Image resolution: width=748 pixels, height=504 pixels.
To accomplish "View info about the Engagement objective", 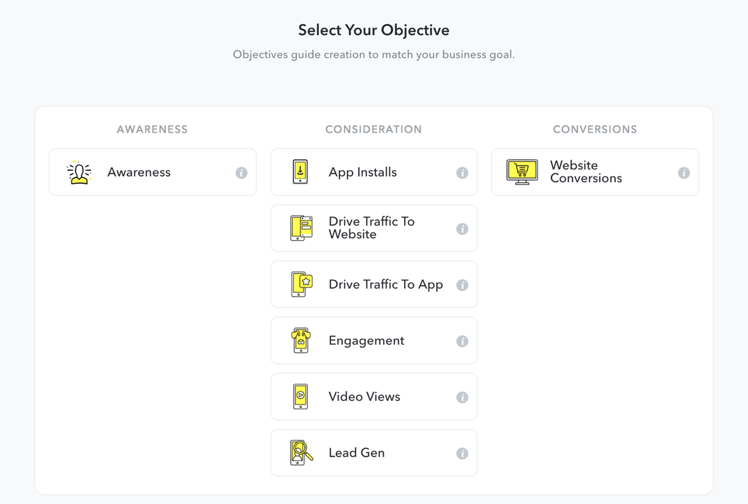I will (x=462, y=341).
